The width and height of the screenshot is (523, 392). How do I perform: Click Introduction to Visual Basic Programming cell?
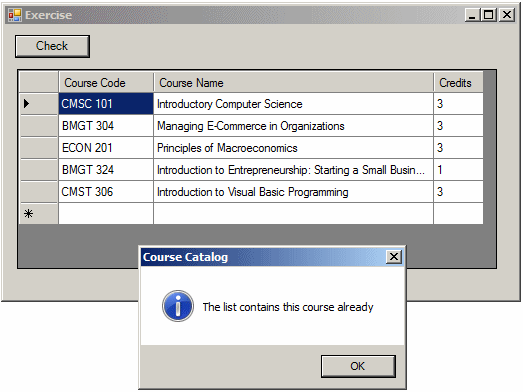click(293, 192)
